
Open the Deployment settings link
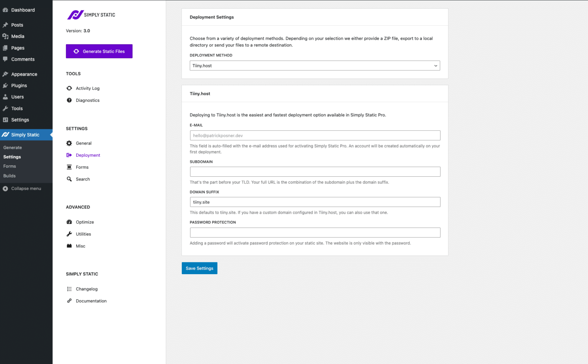coord(88,155)
